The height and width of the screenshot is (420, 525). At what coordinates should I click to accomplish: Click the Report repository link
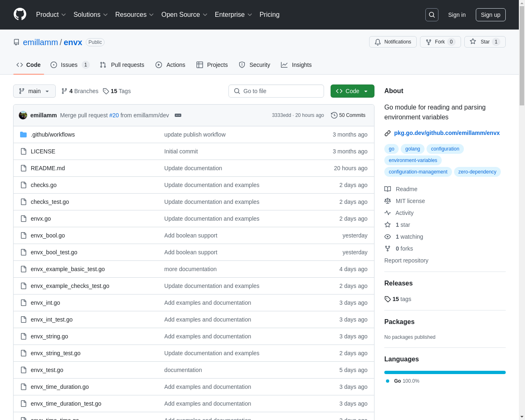(x=406, y=260)
